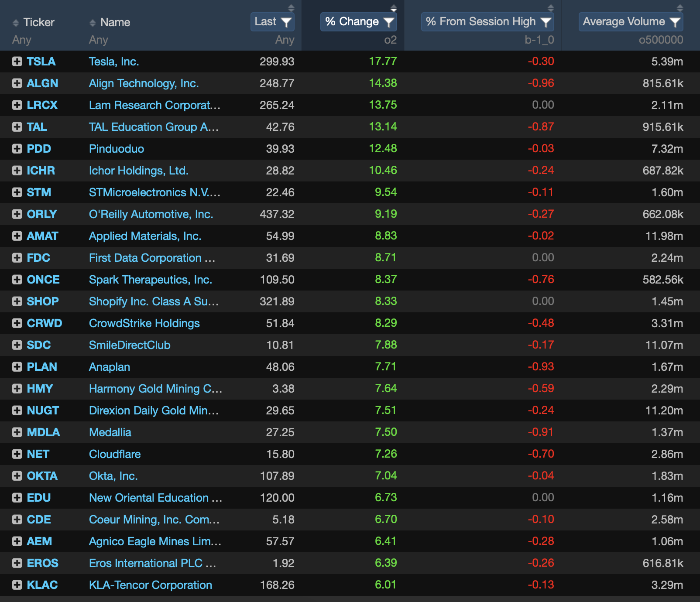Click sort arrows above % From Session High
Viewport: 700px width, 602px height.
pyautogui.click(x=551, y=8)
